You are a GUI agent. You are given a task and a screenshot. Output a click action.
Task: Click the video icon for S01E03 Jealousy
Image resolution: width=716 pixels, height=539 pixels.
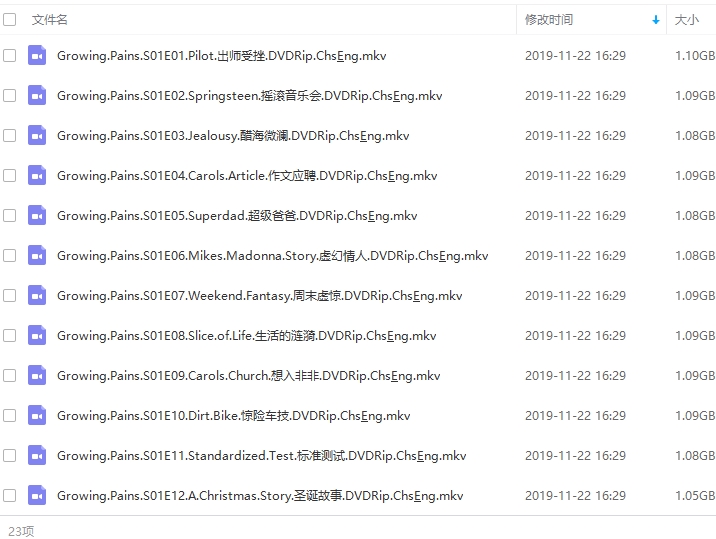tap(37, 136)
